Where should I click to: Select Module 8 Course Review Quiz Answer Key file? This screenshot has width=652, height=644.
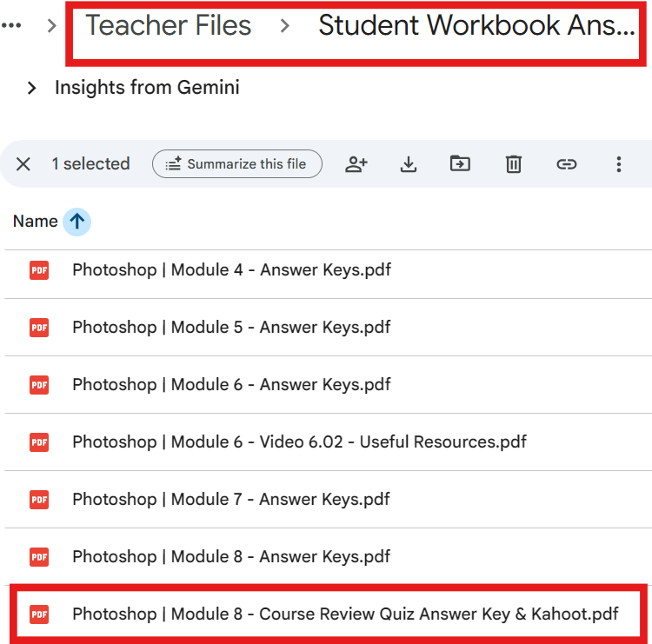tap(345, 614)
